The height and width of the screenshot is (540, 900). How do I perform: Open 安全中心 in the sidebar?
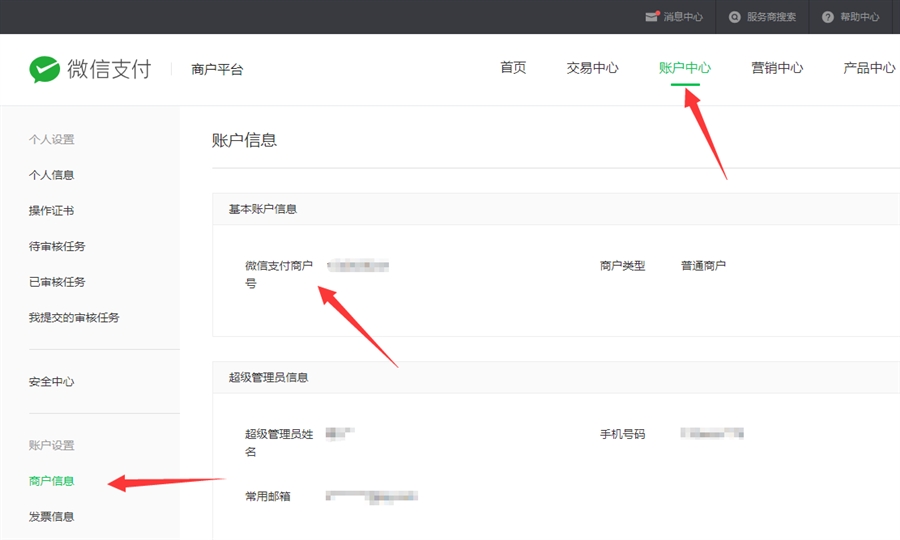[x=52, y=382]
